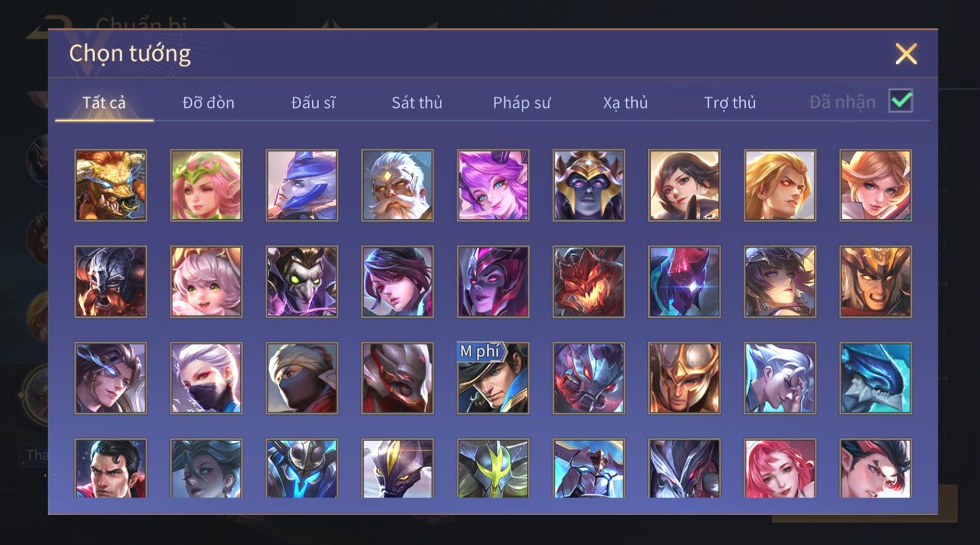Pick the white-haired masked woman hero

coord(206,379)
